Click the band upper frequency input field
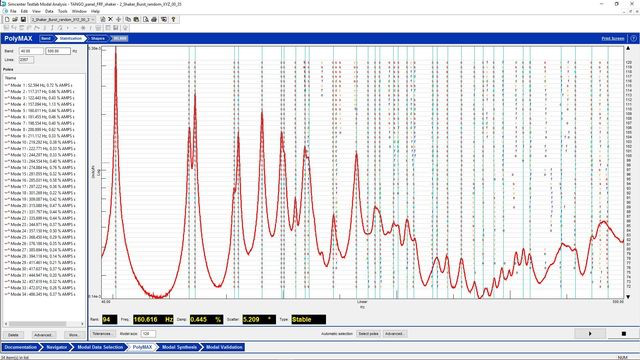640x360 pixels. pyautogui.click(x=58, y=51)
